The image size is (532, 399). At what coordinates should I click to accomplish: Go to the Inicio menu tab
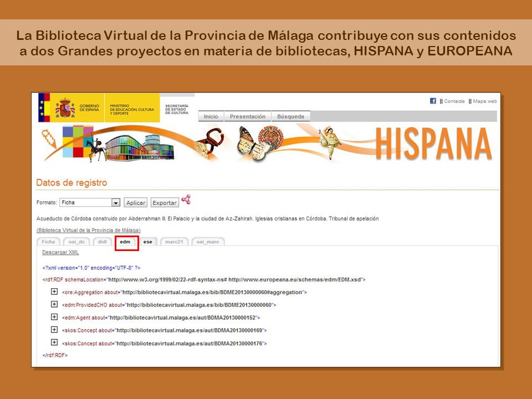point(211,116)
